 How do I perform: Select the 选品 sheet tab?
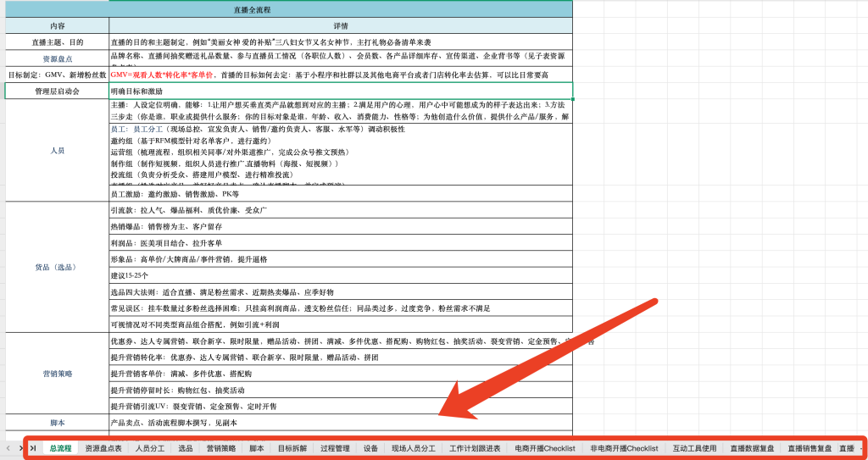click(186, 448)
